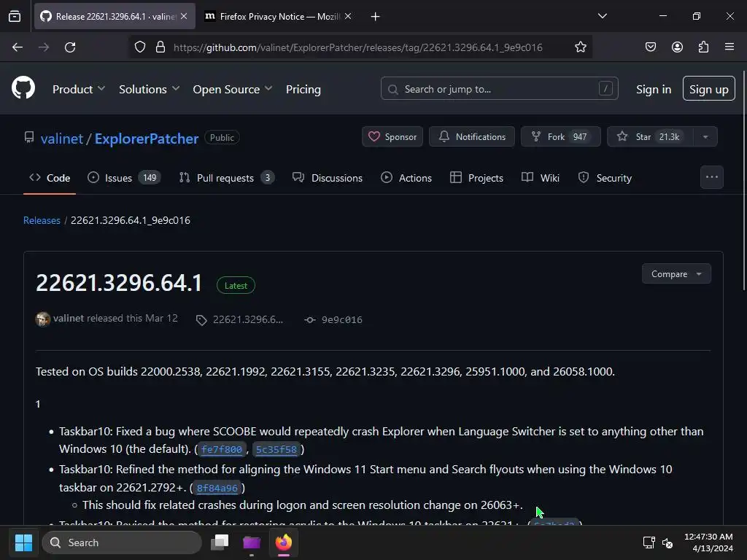Viewport: 747px width, 560px height.
Task: Open commit 5c35f58 link
Action: (276, 449)
